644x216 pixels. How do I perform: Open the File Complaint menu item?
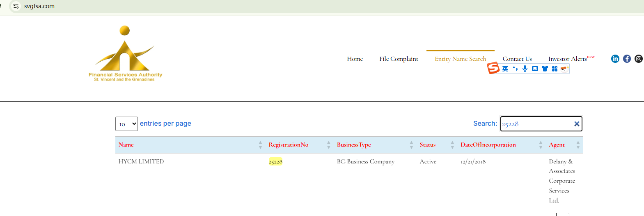(399, 59)
